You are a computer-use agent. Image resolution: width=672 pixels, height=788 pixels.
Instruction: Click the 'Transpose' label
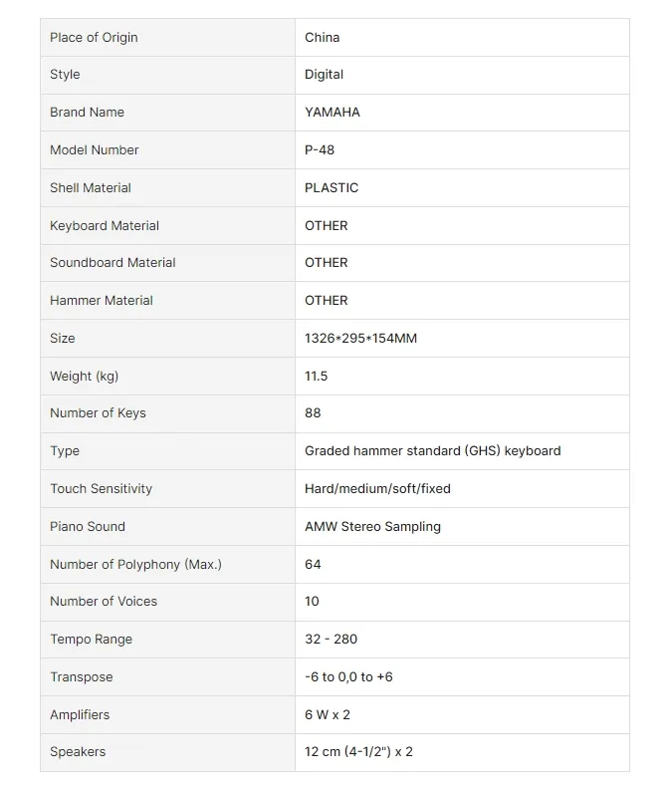82,677
